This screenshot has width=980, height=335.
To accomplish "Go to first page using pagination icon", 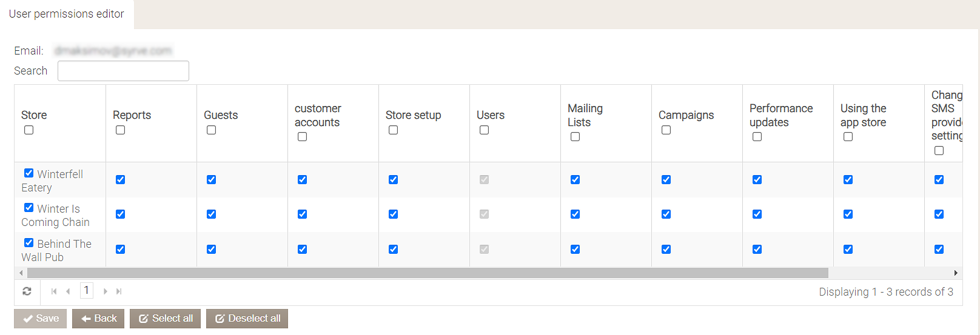I will pyautogui.click(x=54, y=291).
